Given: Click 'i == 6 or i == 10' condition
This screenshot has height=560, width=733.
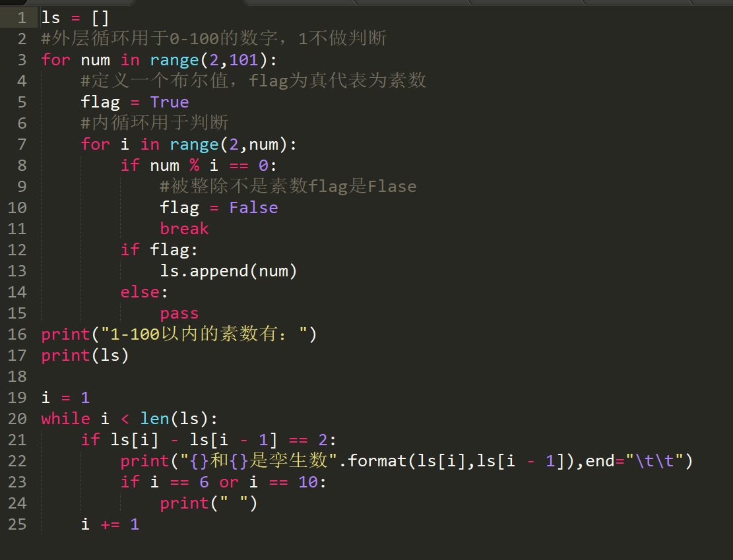Looking at the screenshot, I should click(x=234, y=482).
